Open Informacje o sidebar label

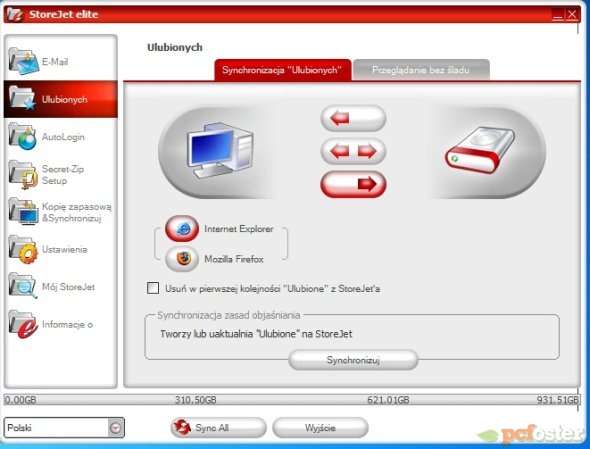[67, 324]
